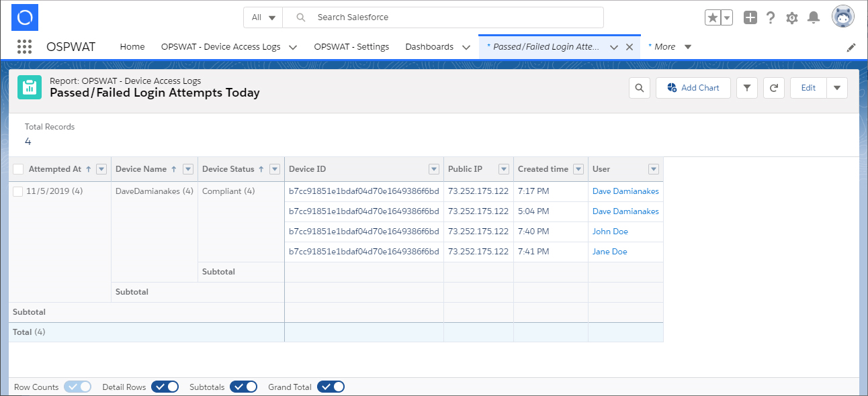Toggle the Row Counts switch

pyautogui.click(x=78, y=387)
